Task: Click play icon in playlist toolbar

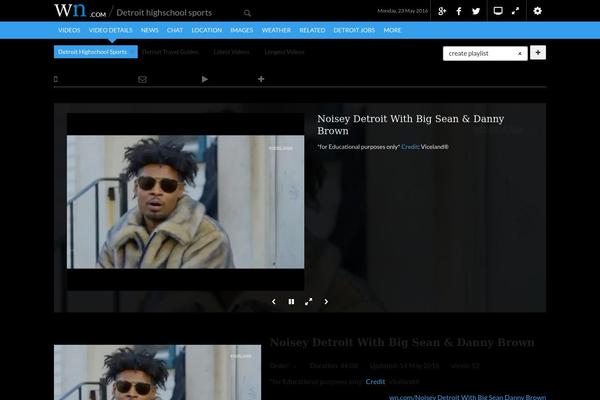Action: 205,79
